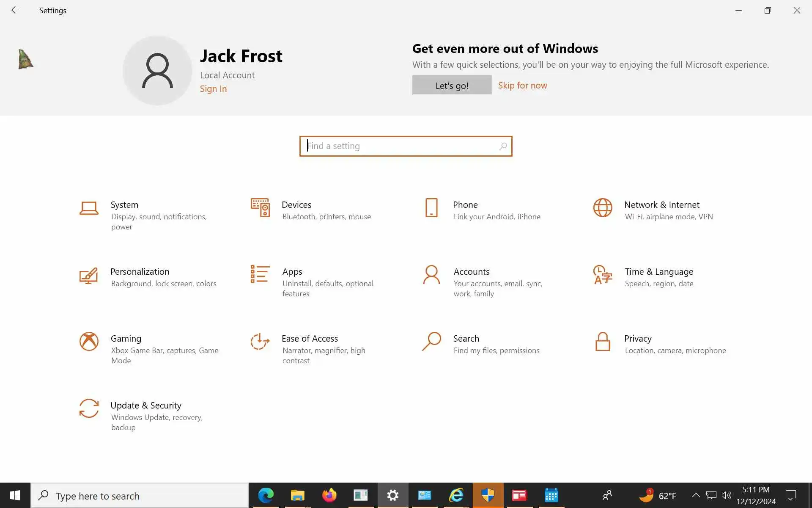Screen dimensions: 812x508
Task: Open Ease of Access icon
Action: pyautogui.click(x=260, y=341)
